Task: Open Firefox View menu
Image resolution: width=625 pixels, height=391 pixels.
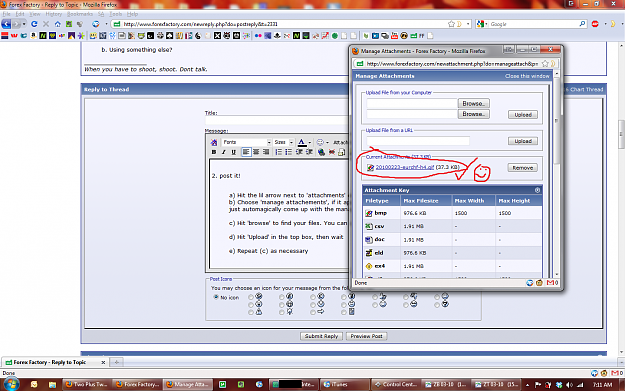Action: point(35,14)
